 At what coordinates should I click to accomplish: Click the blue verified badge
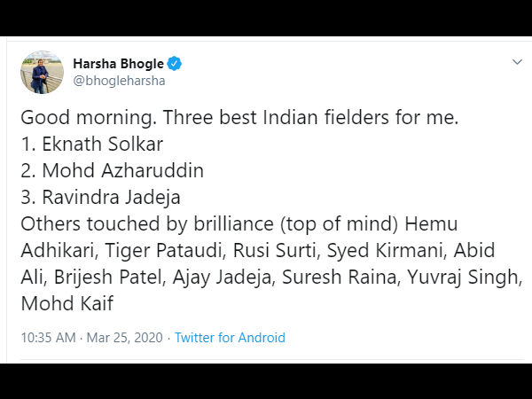[176, 64]
